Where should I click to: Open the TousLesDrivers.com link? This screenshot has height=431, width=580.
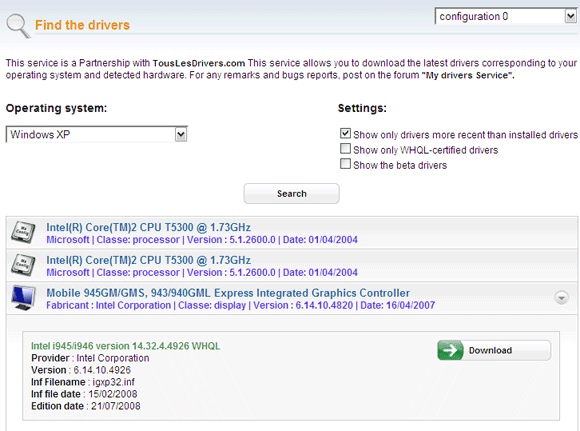199,63
